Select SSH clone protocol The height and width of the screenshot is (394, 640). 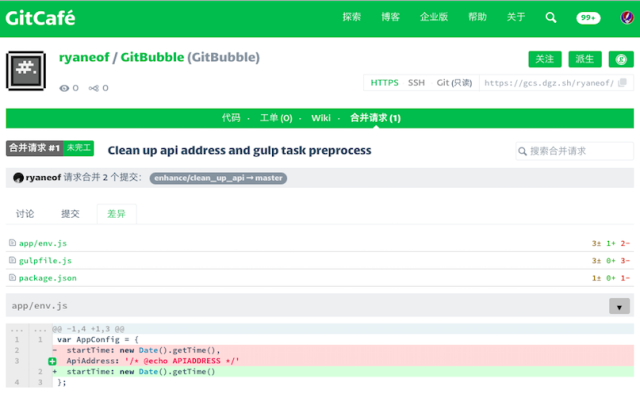[416, 83]
